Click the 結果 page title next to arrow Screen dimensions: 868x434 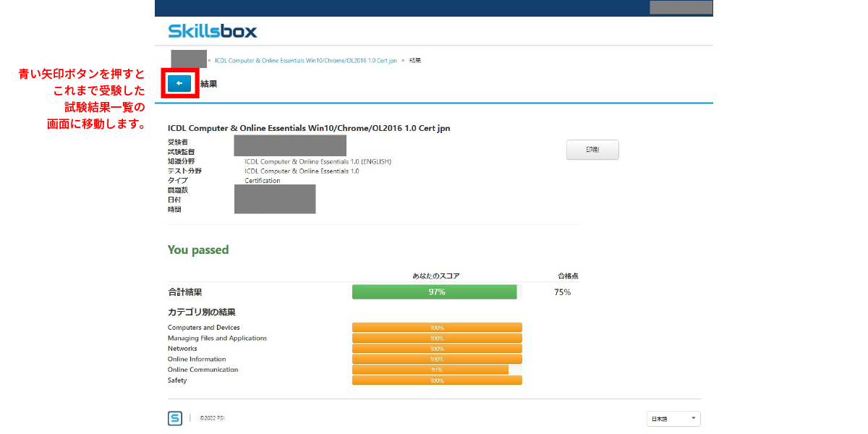point(208,84)
